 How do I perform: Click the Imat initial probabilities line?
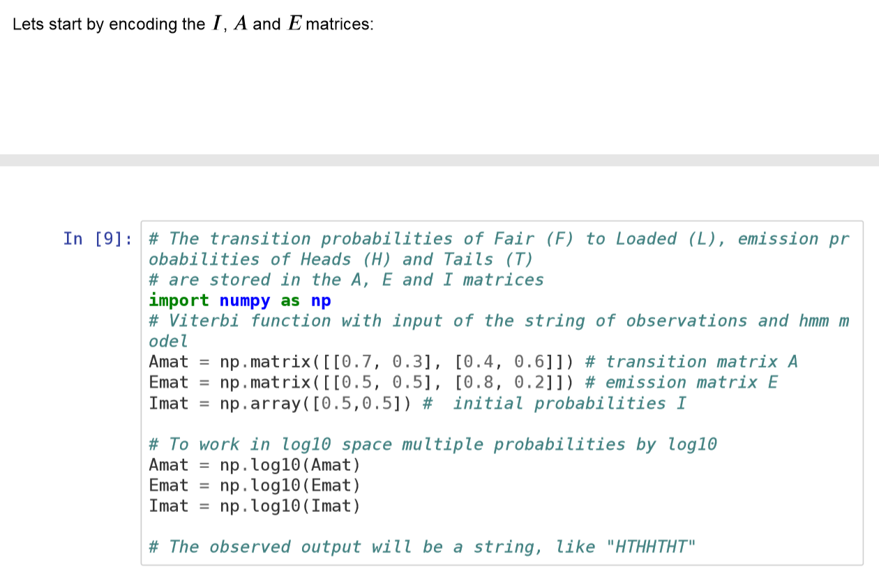click(279, 402)
